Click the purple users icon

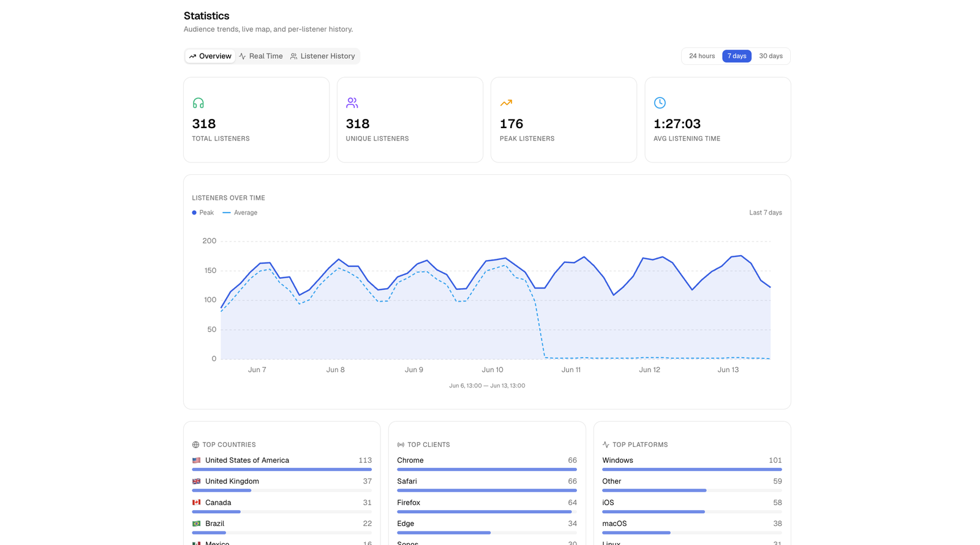(x=352, y=103)
